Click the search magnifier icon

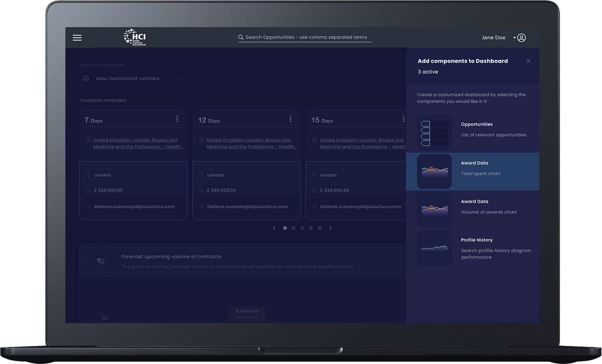pyautogui.click(x=240, y=37)
